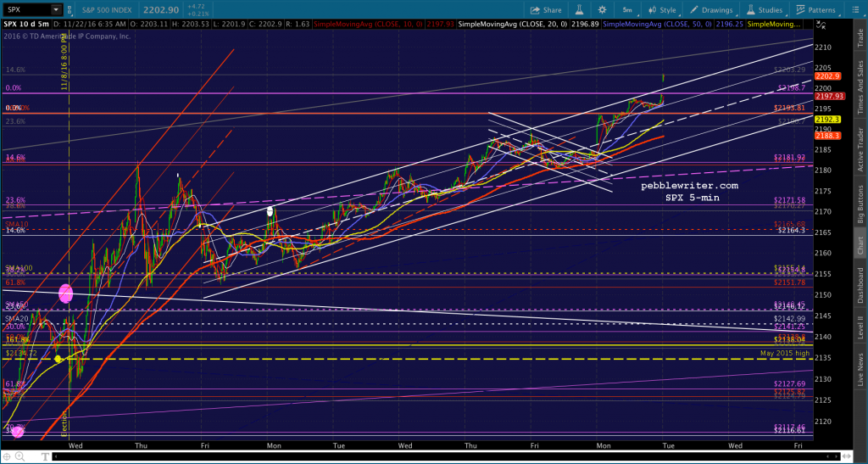Click the red 2188.3 price axis bubble
The image size is (868, 464).
tap(827, 135)
